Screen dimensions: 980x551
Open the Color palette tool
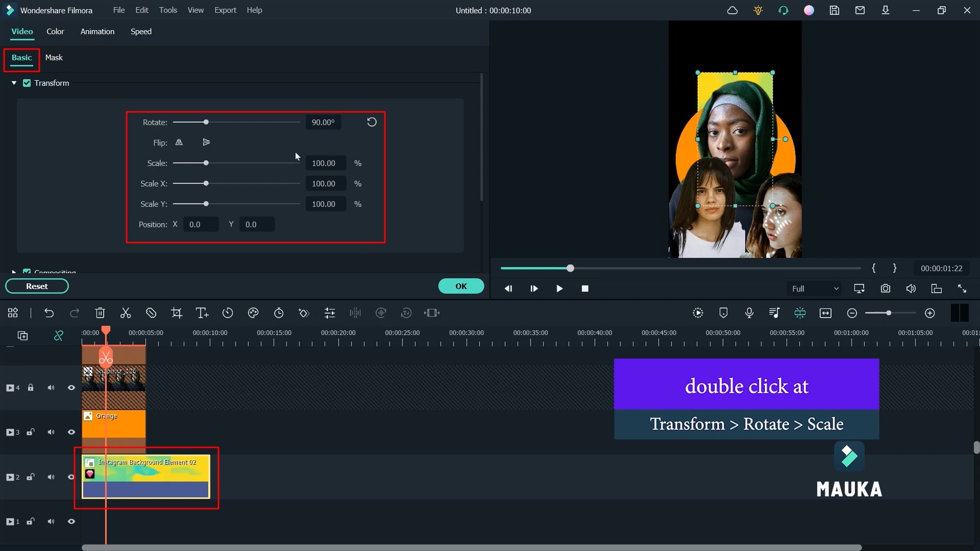click(253, 313)
